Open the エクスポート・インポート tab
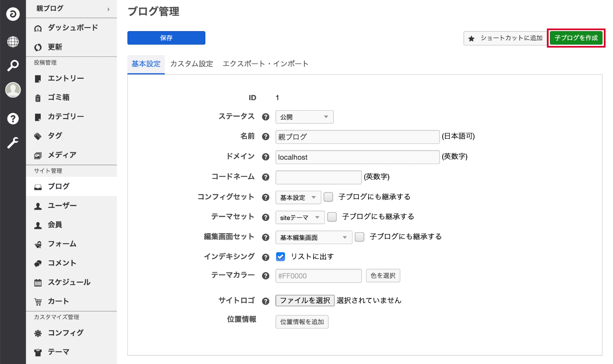The height and width of the screenshot is (364, 613). (265, 64)
